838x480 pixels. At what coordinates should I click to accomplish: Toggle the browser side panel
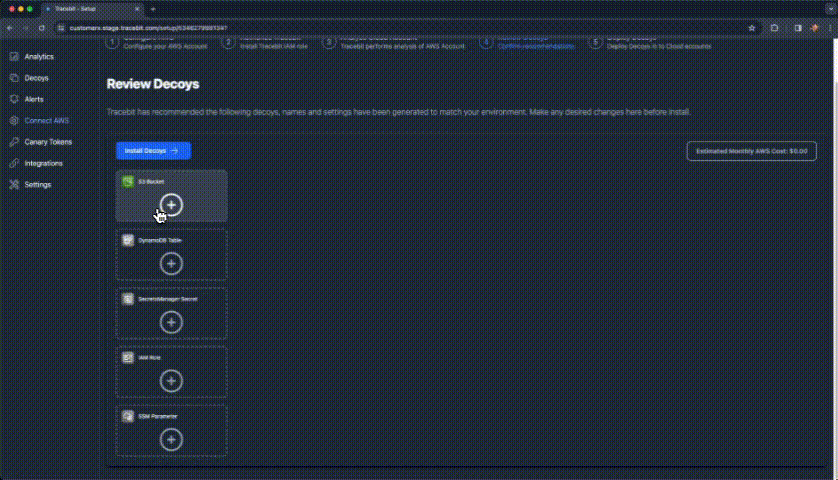point(798,28)
